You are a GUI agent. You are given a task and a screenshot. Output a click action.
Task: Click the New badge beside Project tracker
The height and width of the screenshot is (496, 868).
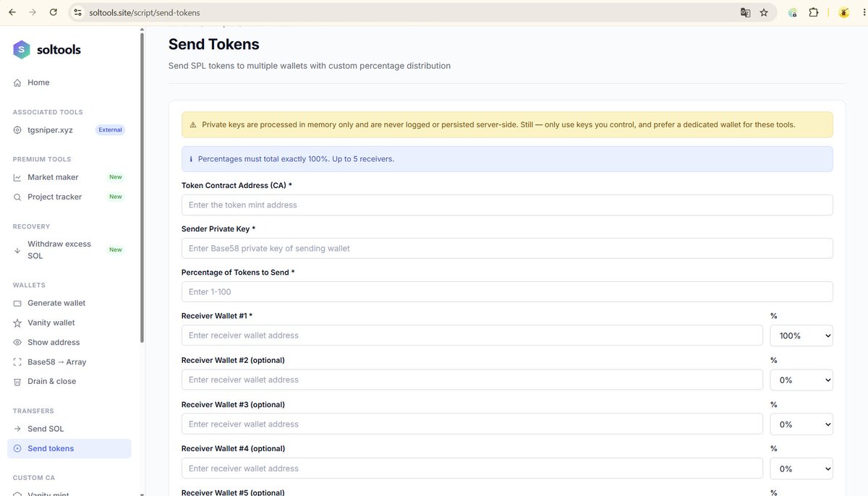point(116,197)
